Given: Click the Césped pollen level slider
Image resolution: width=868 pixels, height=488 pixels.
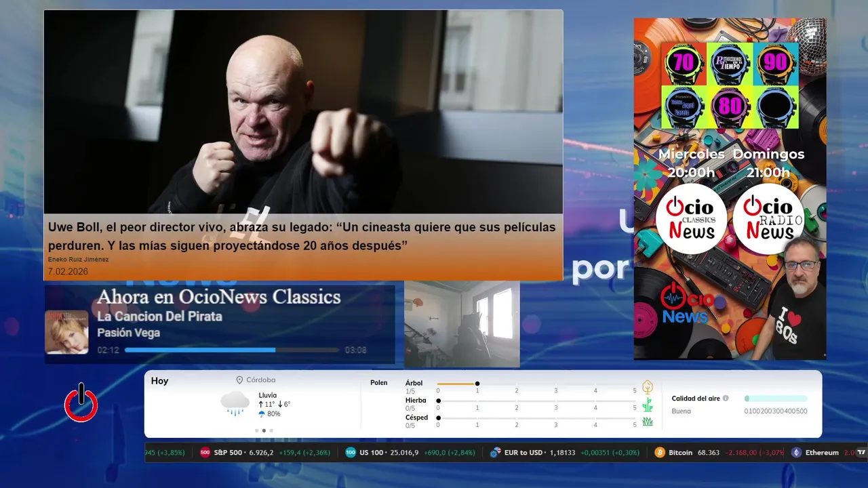Looking at the screenshot, I should click(536, 418).
